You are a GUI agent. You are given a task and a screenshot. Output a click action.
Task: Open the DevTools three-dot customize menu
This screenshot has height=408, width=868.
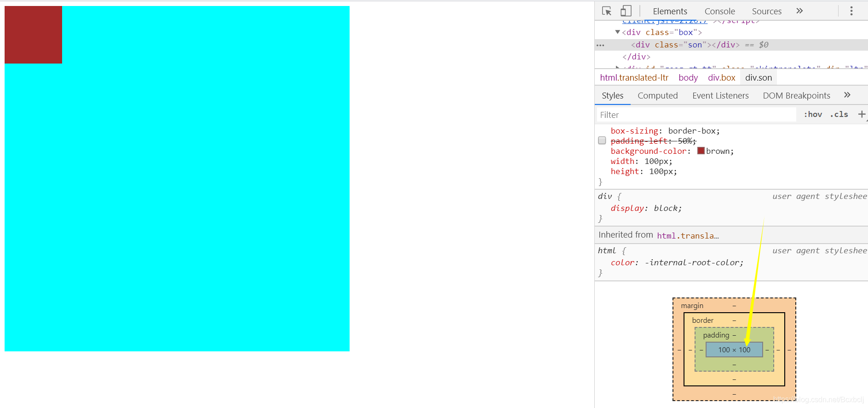(851, 11)
